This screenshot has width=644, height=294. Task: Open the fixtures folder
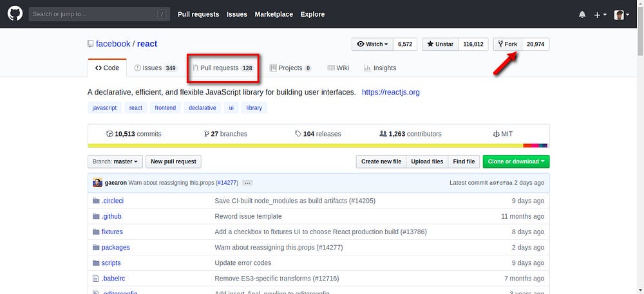coord(112,232)
